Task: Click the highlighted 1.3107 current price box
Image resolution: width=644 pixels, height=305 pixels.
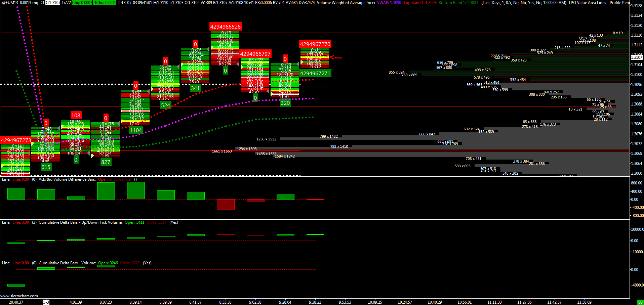Action: click(x=637, y=57)
